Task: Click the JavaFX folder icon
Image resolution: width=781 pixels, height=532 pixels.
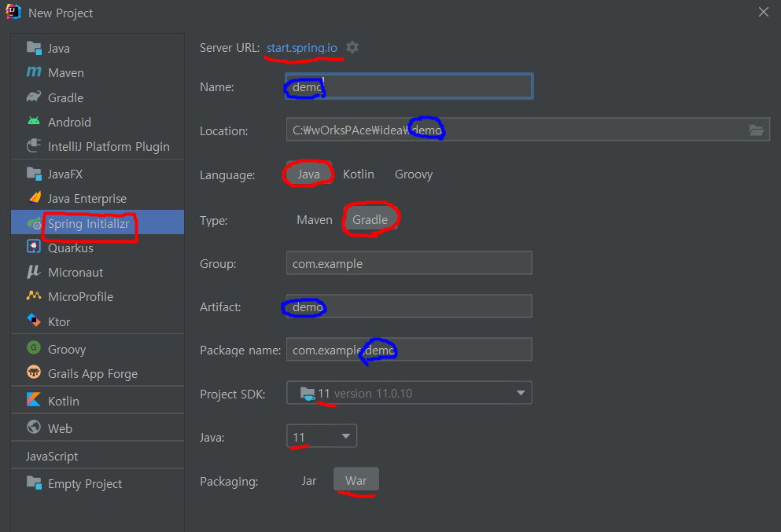Action: click(x=34, y=173)
